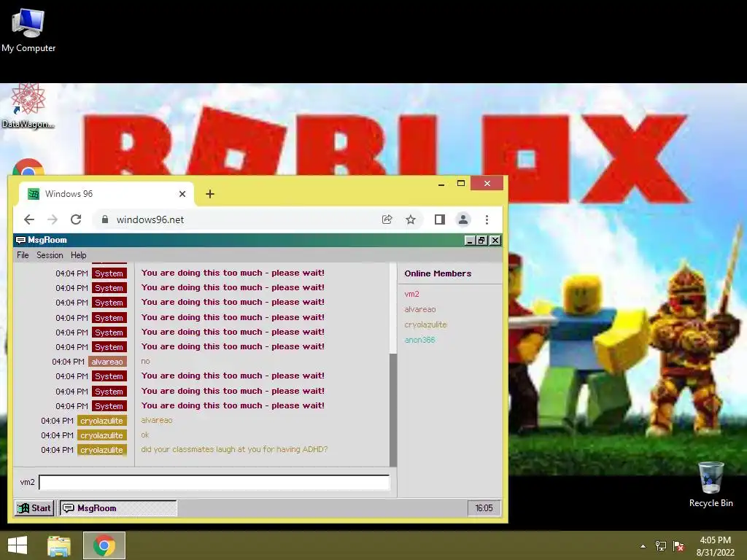Click the 'no' message text

click(x=145, y=362)
